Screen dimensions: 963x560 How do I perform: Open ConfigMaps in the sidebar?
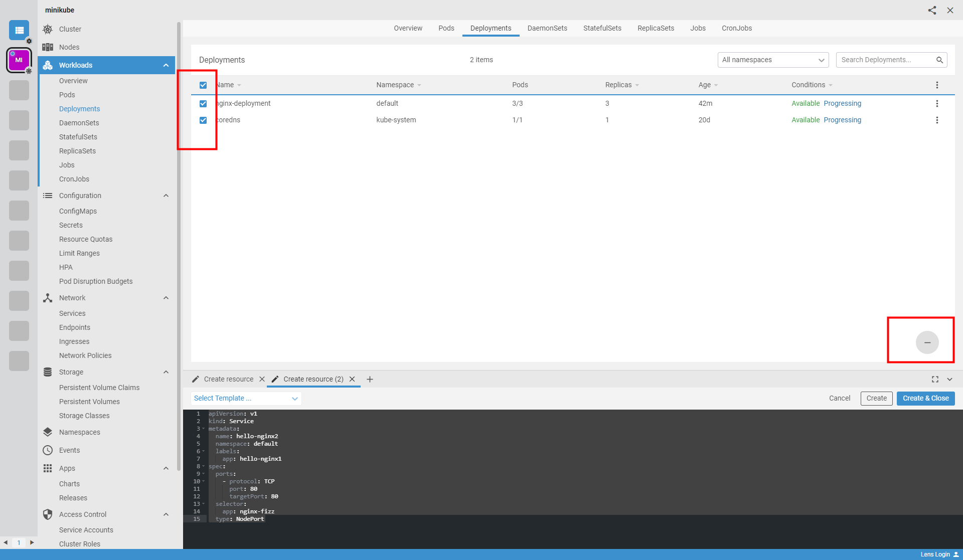[x=78, y=211]
